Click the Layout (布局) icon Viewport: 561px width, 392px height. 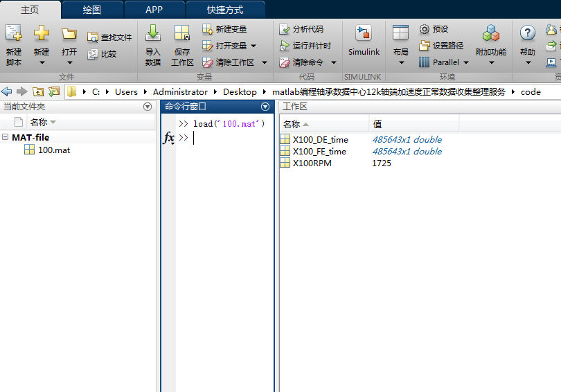pyautogui.click(x=400, y=33)
